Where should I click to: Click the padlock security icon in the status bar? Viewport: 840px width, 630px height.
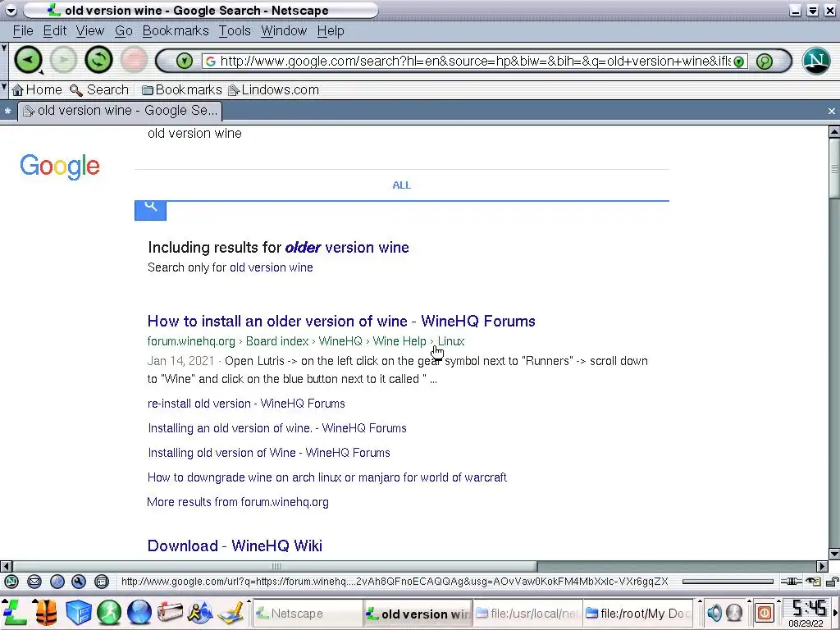[x=832, y=582]
